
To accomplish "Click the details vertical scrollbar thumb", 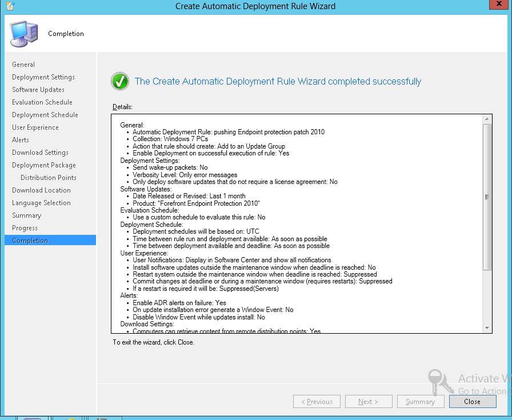I will pyautogui.click(x=487, y=197).
